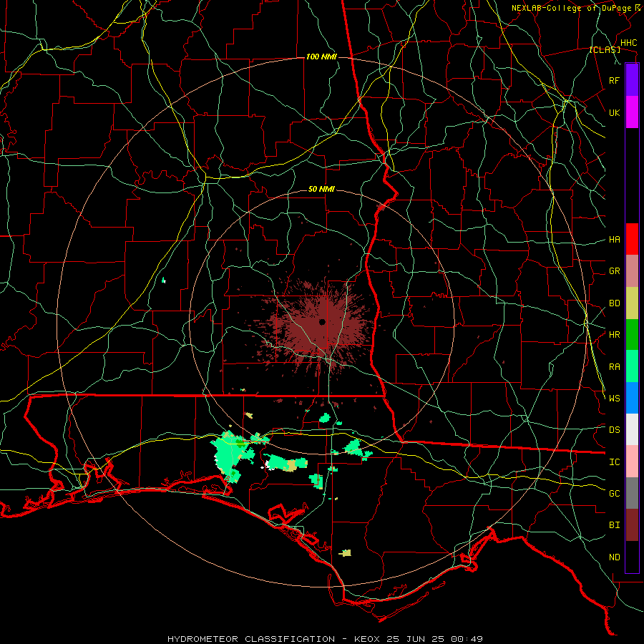Image resolution: width=644 pixels, height=644 pixels.
Task: Click the WS blue legend swatch
Action: pos(632,398)
